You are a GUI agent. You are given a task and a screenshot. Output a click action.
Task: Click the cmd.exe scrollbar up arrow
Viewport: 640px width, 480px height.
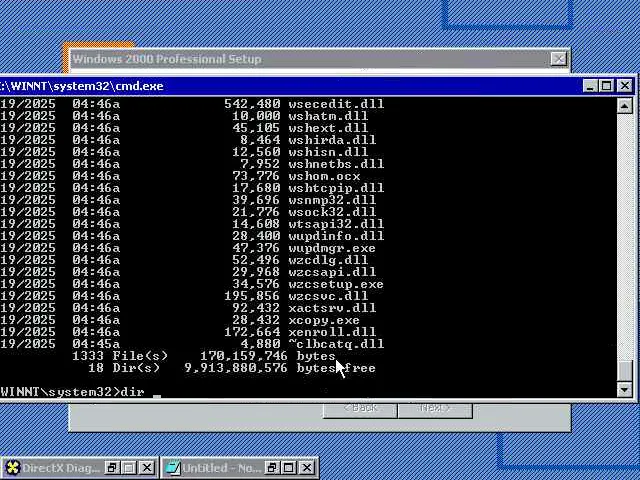624,107
